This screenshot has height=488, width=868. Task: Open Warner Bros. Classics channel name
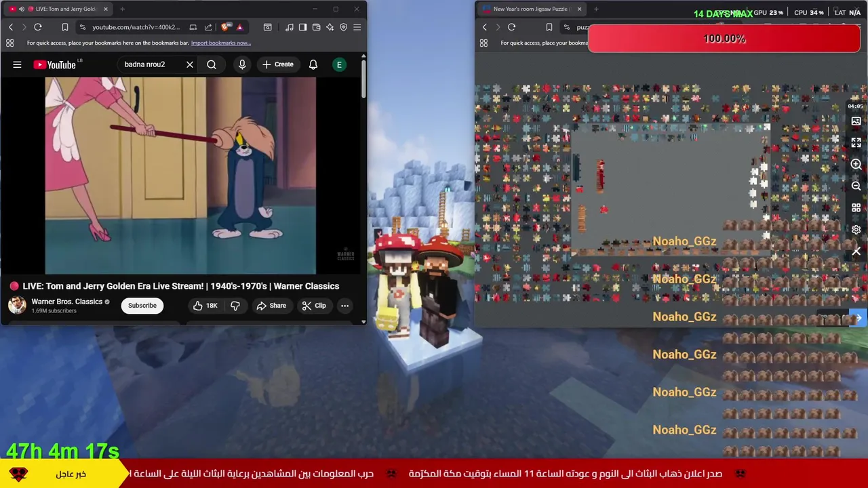pos(66,302)
